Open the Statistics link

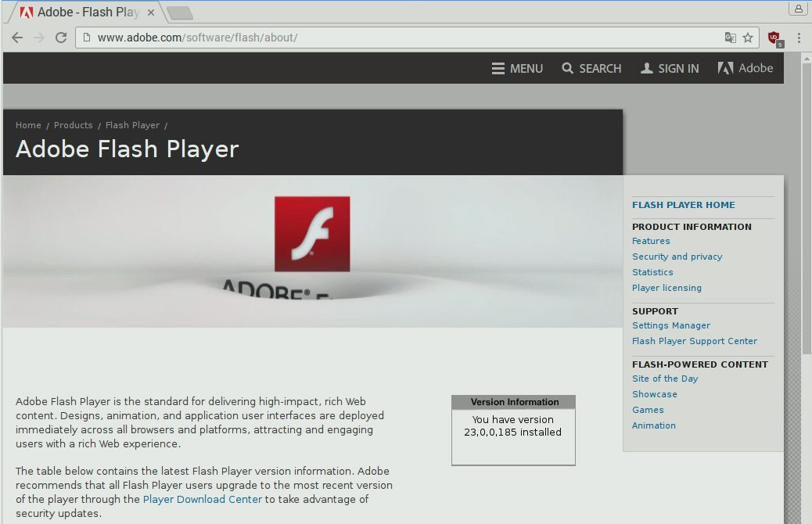click(652, 272)
